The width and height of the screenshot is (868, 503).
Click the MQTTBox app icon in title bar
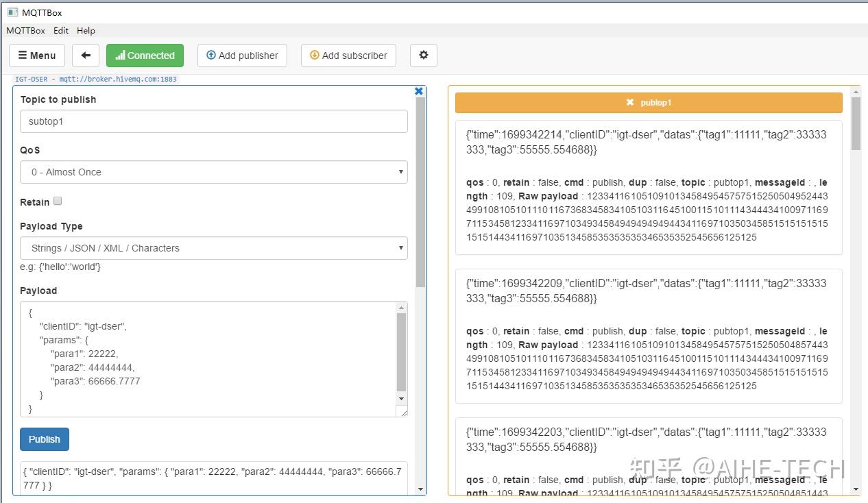(12, 12)
